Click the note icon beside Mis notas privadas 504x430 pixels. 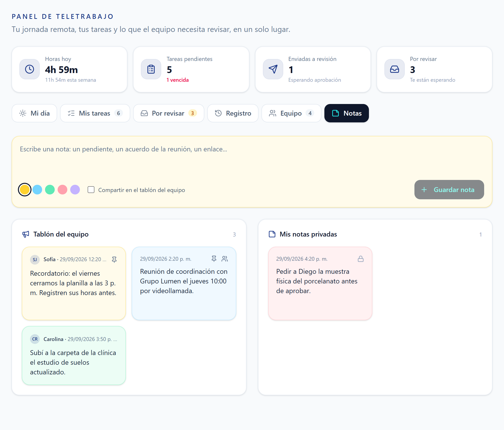(x=272, y=234)
